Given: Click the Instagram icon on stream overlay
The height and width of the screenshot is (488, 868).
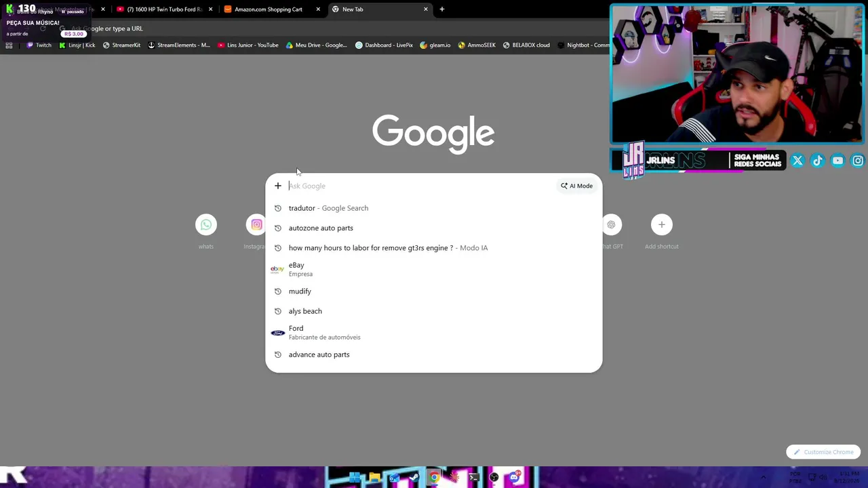Looking at the screenshot, I should (858, 161).
